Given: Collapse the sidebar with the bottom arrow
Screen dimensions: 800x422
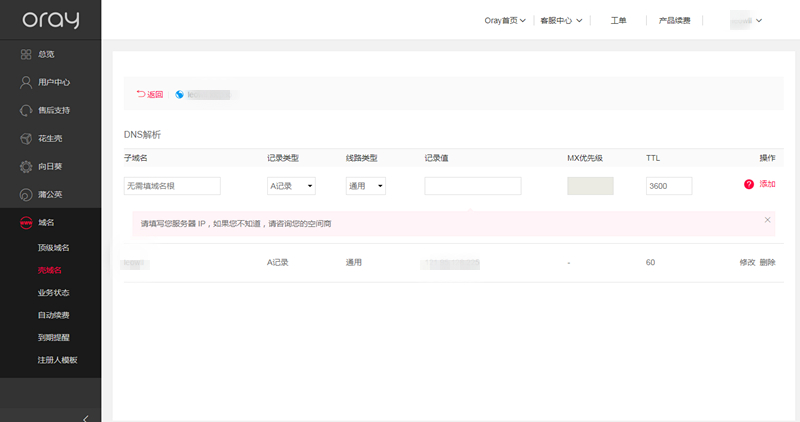Looking at the screenshot, I should 85,416.
